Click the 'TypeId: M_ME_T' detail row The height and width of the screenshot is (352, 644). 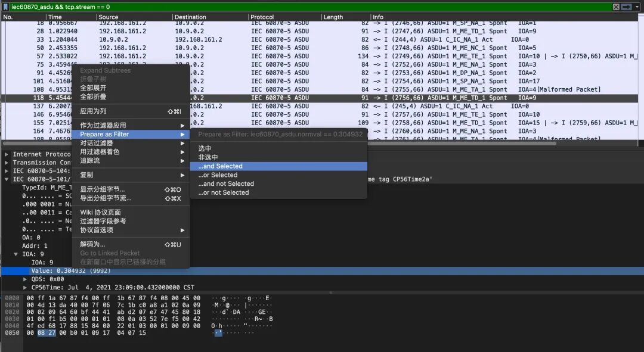(47, 188)
